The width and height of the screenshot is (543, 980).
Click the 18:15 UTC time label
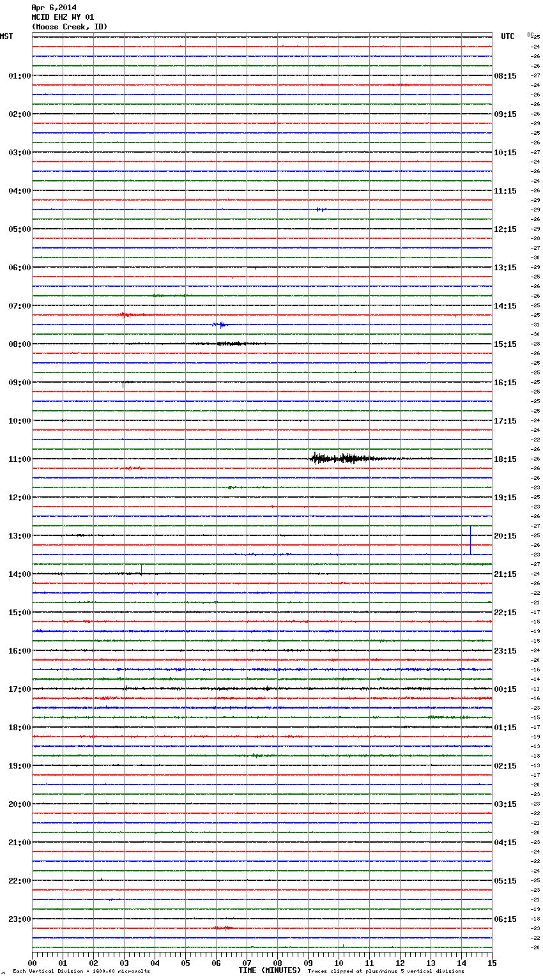coord(505,459)
